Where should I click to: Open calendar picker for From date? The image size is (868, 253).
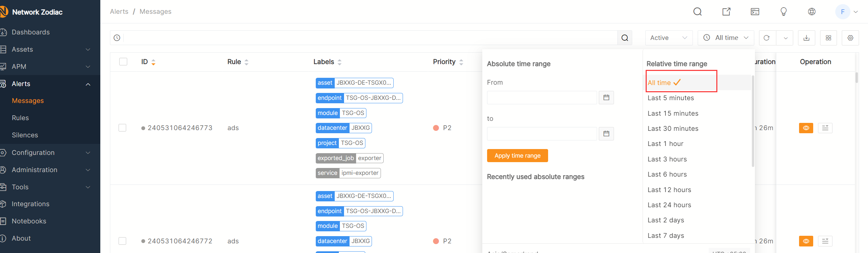(x=606, y=98)
